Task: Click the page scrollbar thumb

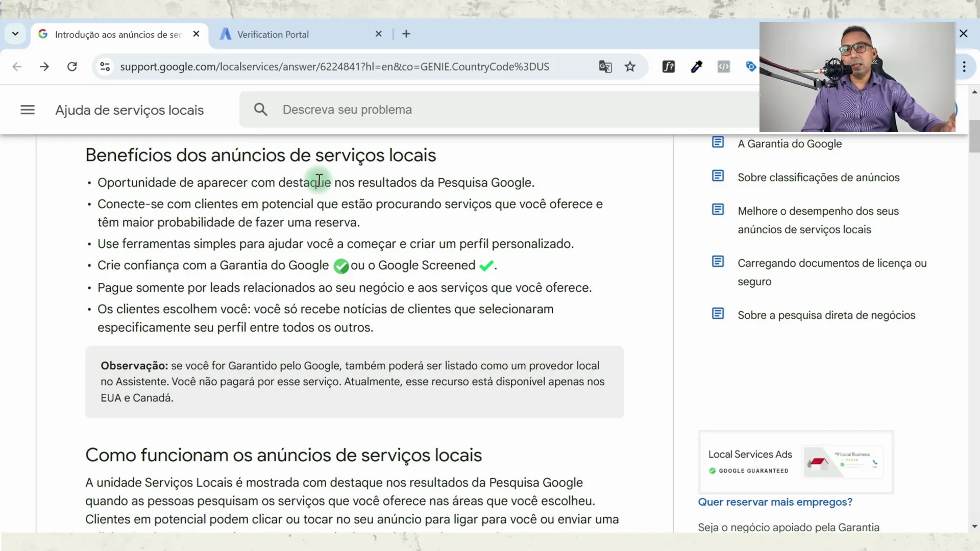Action: [974, 136]
